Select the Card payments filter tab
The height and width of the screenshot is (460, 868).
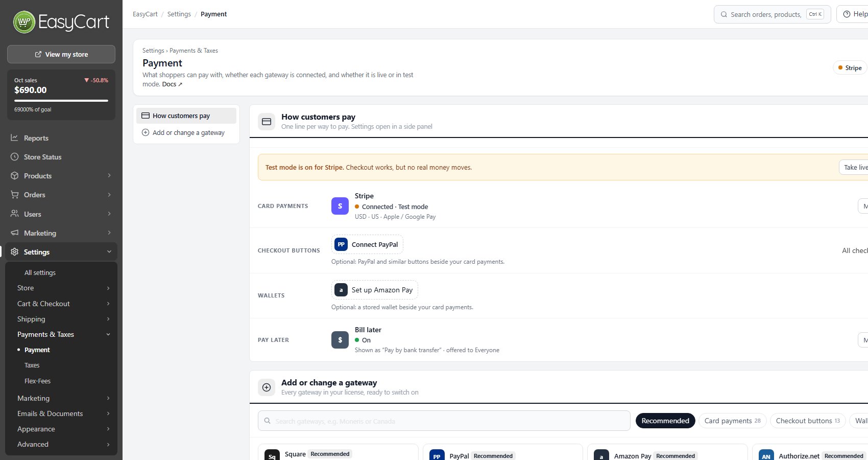click(x=733, y=421)
